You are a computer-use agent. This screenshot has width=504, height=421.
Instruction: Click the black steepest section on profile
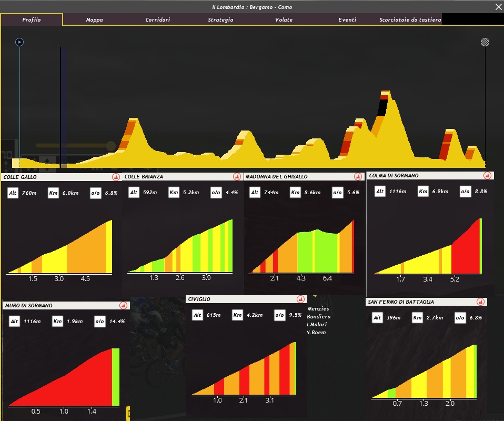click(x=382, y=107)
